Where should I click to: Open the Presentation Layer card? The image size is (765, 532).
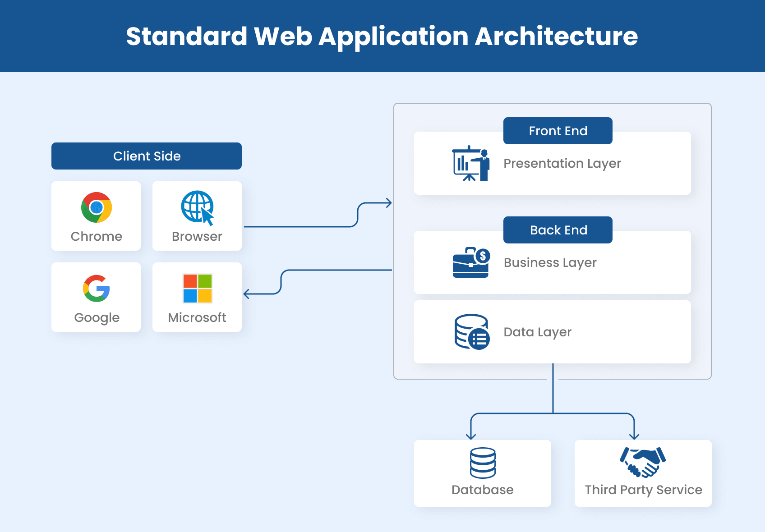(552, 163)
